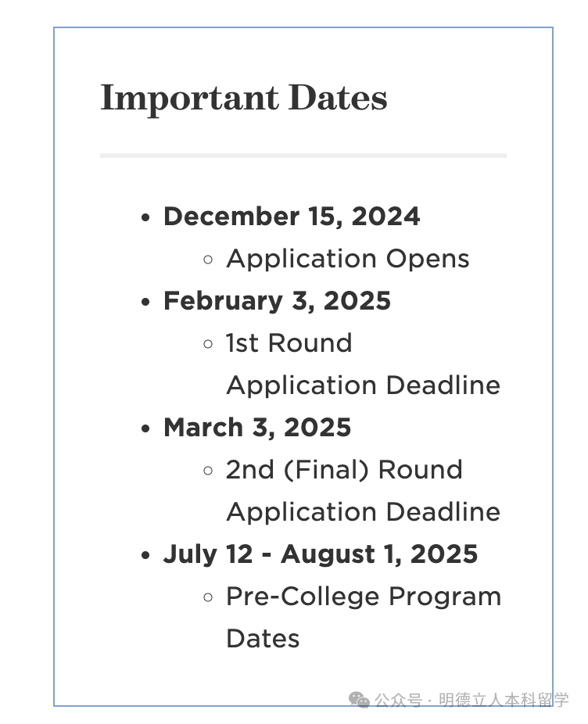588x724 pixels.
Task: Click the 明德立人本科留学 watermark text
Action: pos(504,701)
